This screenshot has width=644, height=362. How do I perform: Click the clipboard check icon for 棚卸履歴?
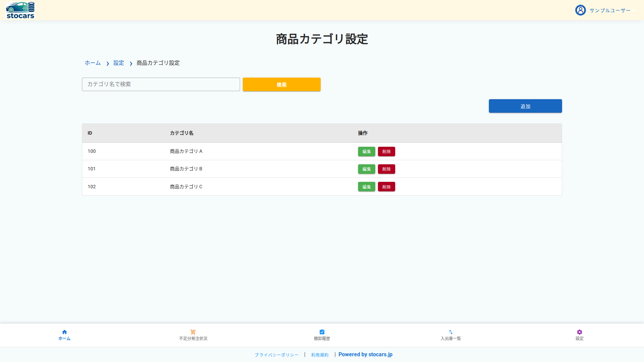pos(322,332)
